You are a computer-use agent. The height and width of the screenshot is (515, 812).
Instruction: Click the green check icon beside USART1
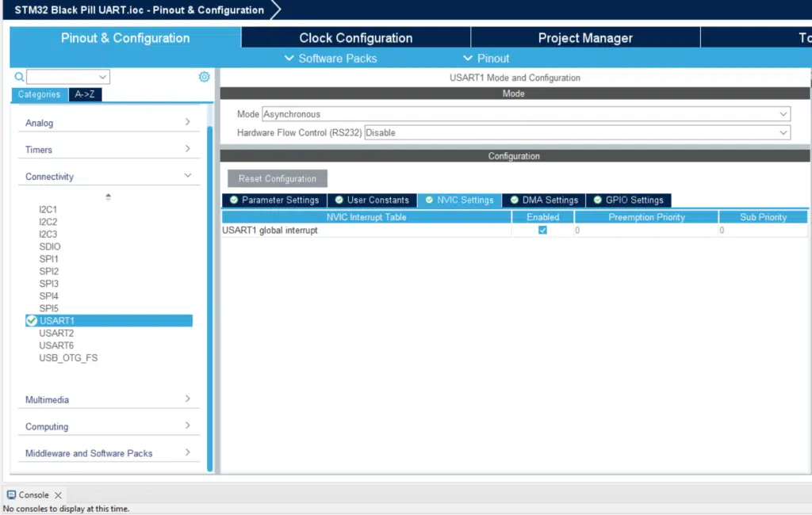tap(32, 321)
